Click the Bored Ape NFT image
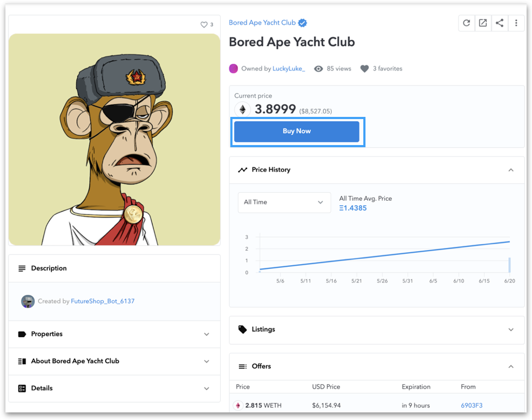This screenshot has width=532, height=420. pos(114,139)
